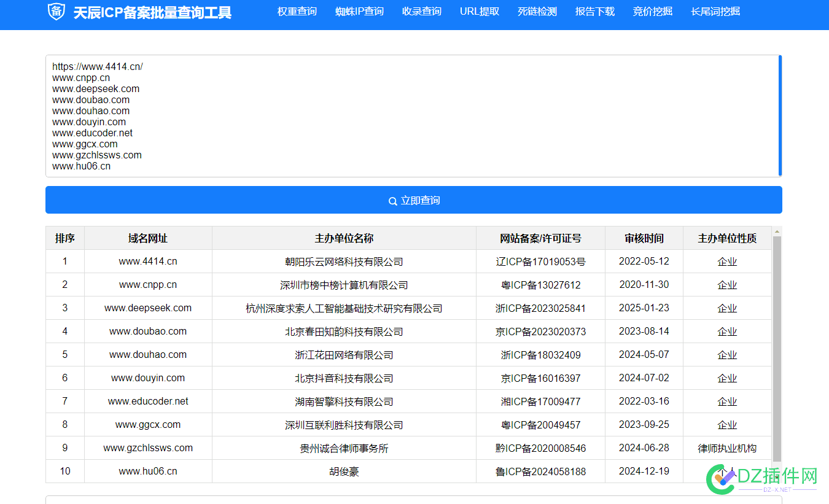Open 蜘蛛IP查询 menu item
The width and height of the screenshot is (829, 504).
point(359,12)
